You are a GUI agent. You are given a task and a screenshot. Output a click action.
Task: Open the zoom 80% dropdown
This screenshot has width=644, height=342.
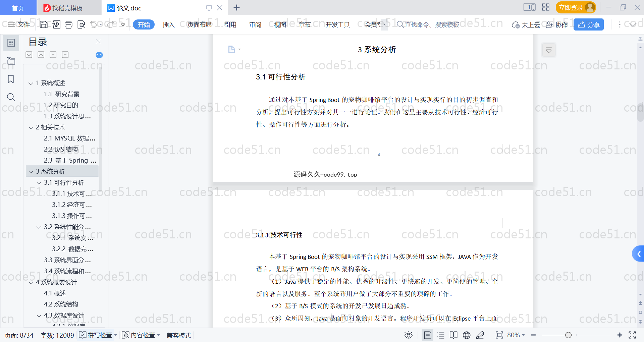point(516,335)
